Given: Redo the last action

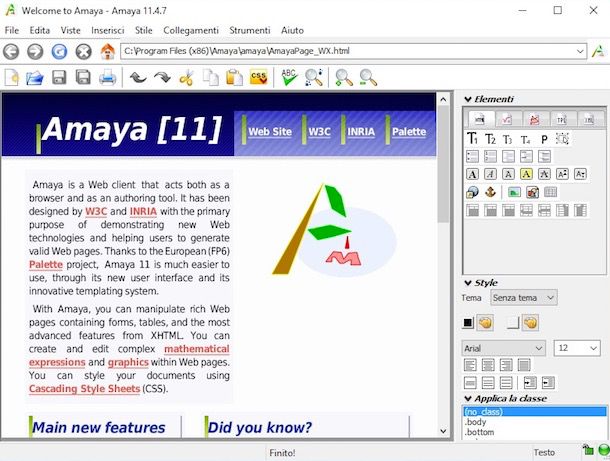Looking at the screenshot, I should point(162,78).
